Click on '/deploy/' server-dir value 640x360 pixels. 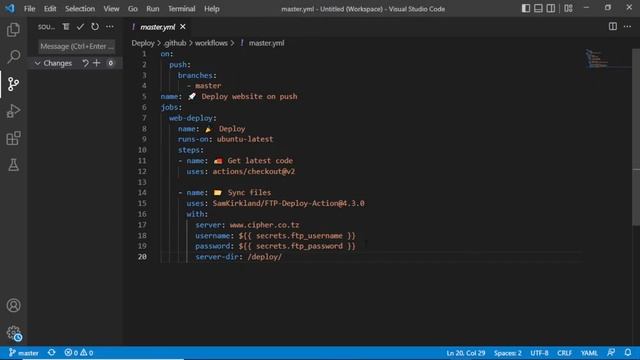(x=264, y=257)
